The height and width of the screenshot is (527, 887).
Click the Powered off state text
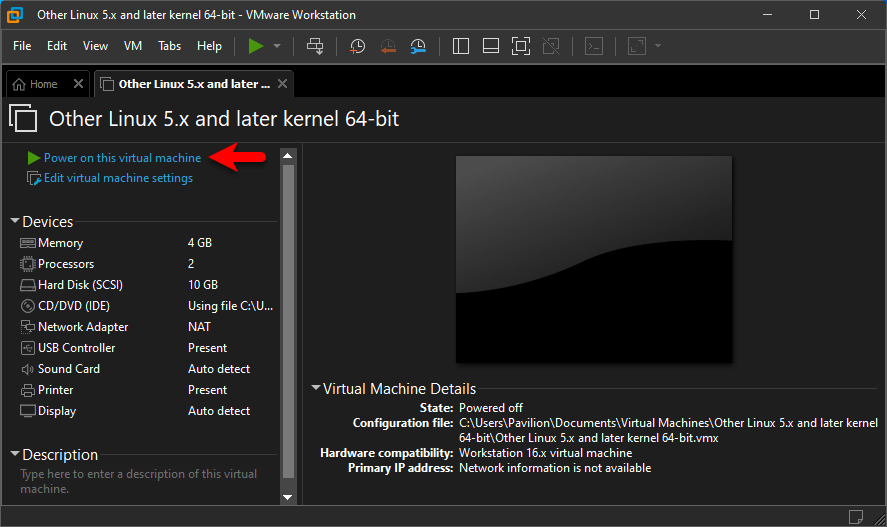(x=490, y=408)
